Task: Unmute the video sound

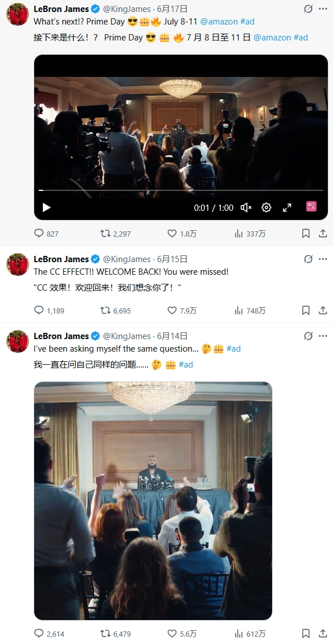Action: (x=246, y=208)
